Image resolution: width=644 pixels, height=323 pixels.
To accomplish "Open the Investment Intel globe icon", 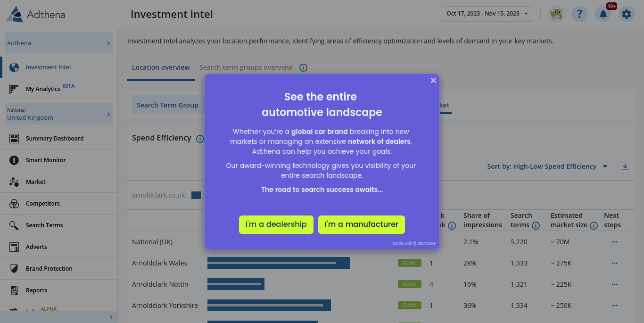I will tap(14, 67).
